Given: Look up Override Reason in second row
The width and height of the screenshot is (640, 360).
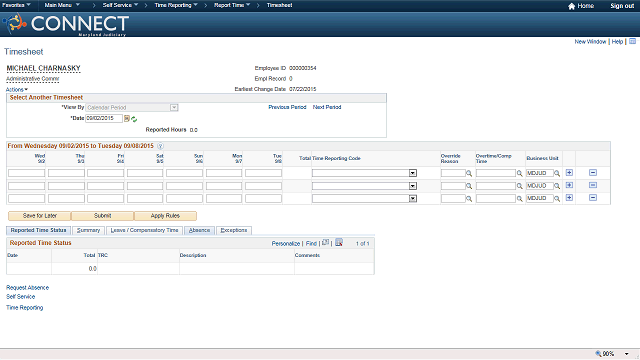Looking at the screenshot, I should 469,186.
